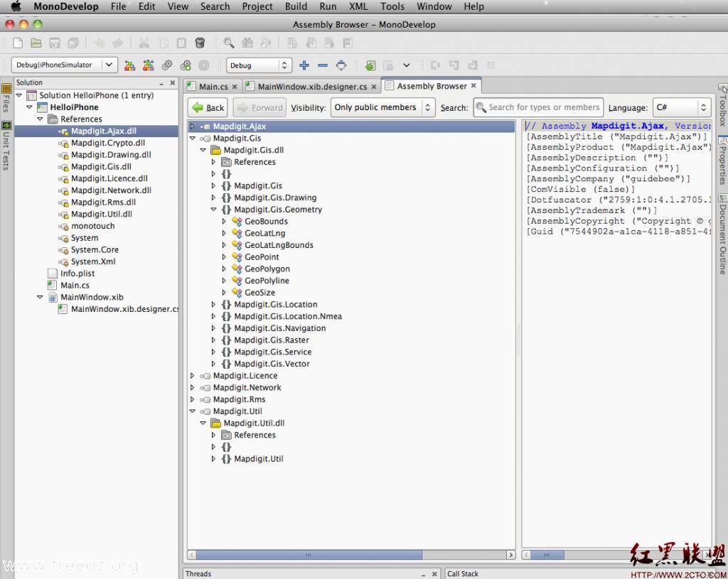The image size is (728, 579).
Task: Click the Back button
Action: [208, 107]
